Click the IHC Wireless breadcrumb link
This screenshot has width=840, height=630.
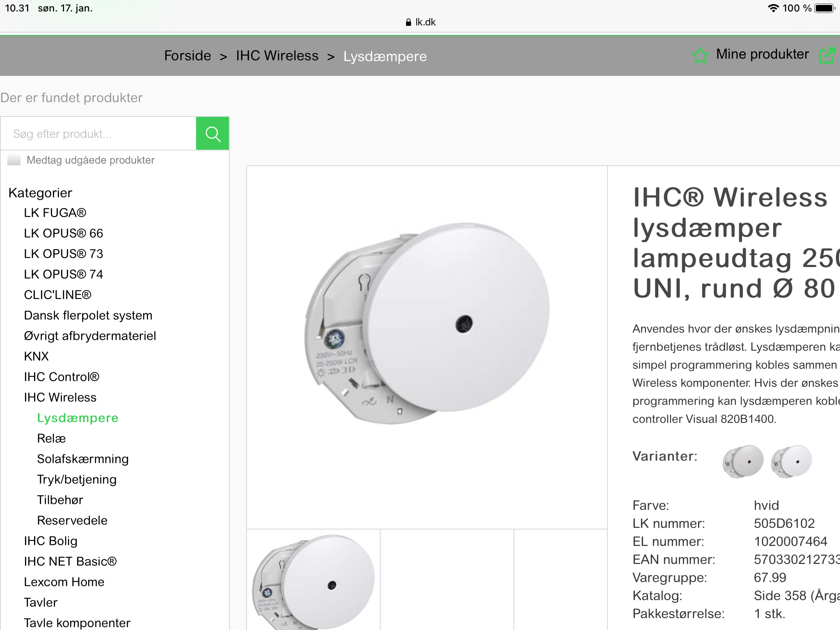(277, 56)
